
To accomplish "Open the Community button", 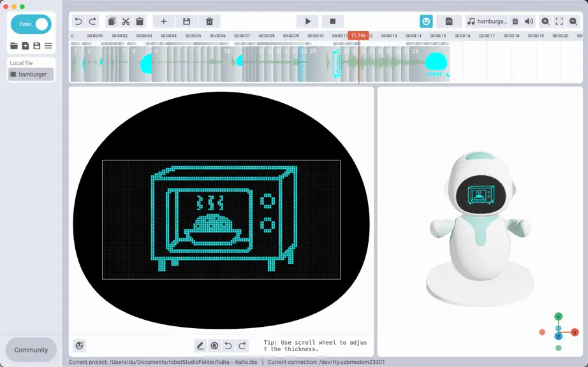I will tap(31, 350).
